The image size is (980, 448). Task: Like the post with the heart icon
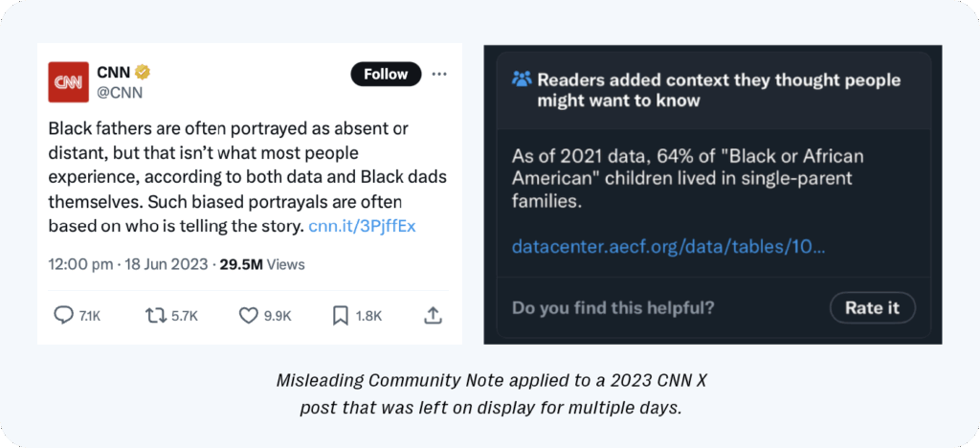pos(248,315)
